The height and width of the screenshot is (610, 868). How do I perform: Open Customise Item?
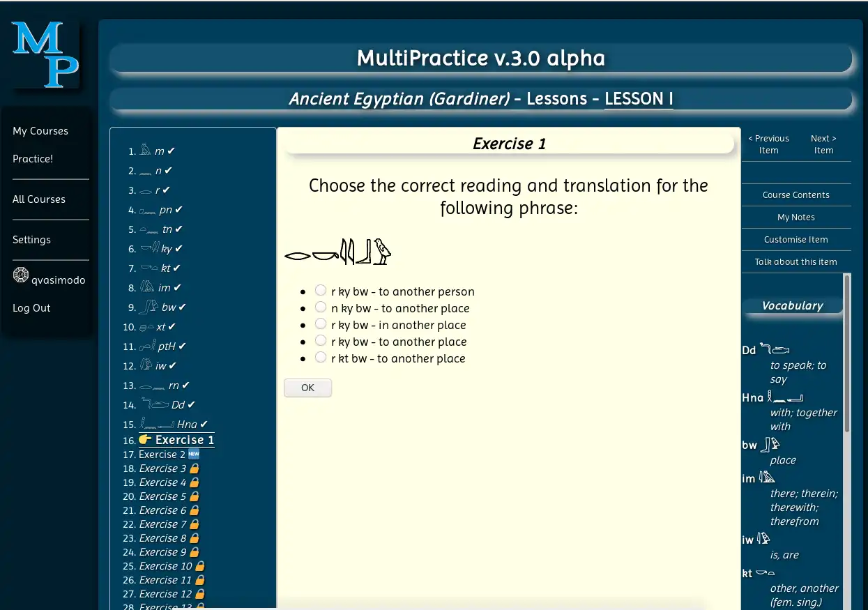(x=796, y=240)
